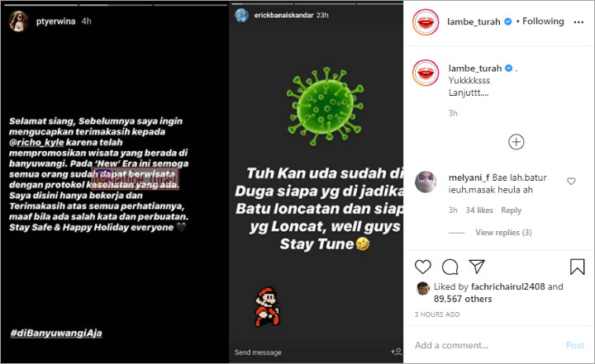Click the Add a comment field
This screenshot has height=364, width=595.
488,345
